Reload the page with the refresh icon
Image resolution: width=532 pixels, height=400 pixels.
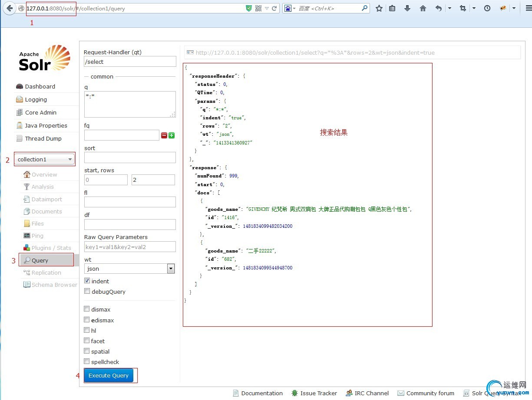click(274, 8)
